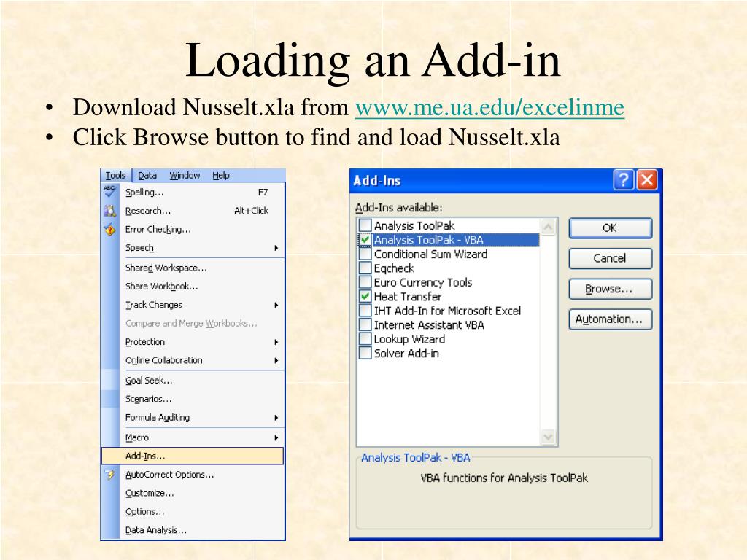Expand the Track Changes submenu arrow

[276, 305]
